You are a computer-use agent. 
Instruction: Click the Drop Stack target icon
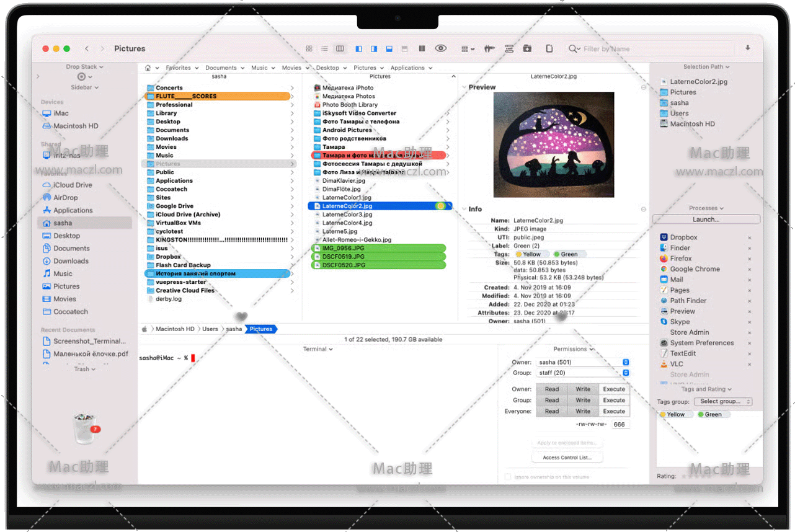click(81, 77)
